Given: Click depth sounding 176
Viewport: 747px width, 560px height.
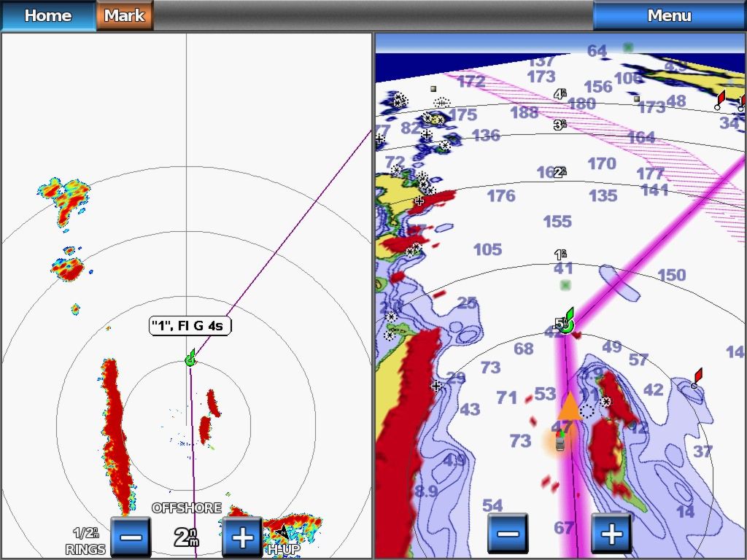Looking at the screenshot, I should pyautogui.click(x=501, y=195).
